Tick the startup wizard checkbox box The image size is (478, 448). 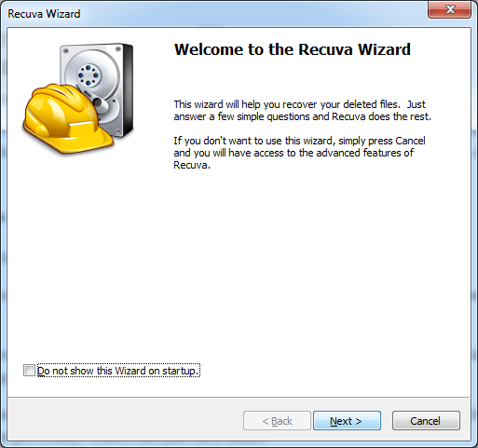29,371
